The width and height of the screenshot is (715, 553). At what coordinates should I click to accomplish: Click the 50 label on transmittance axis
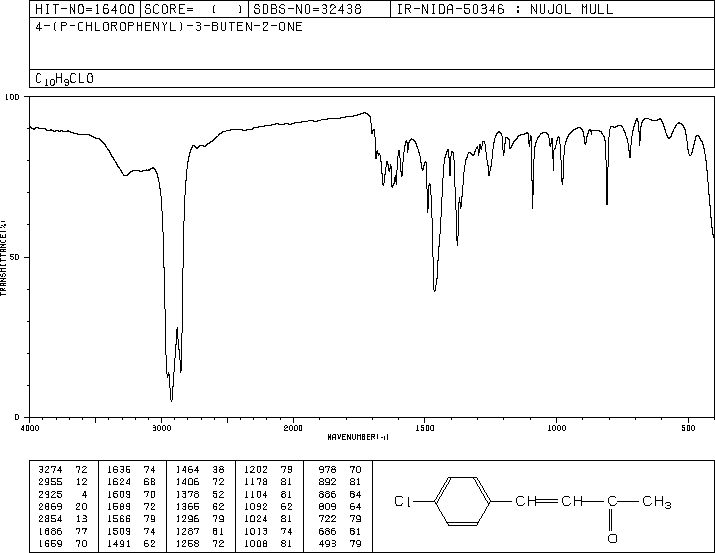click(x=15, y=257)
